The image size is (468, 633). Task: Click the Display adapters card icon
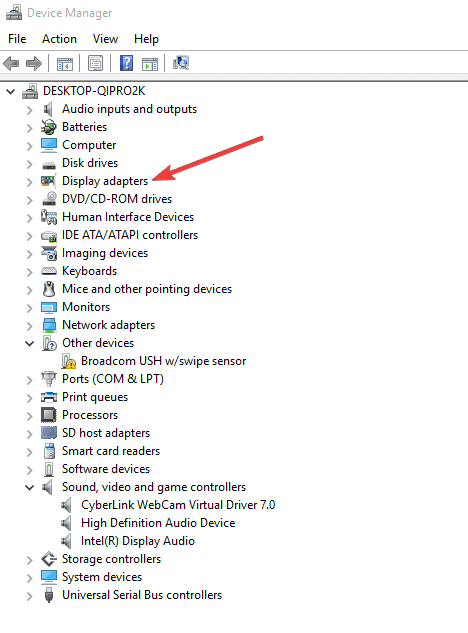coord(48,181)
